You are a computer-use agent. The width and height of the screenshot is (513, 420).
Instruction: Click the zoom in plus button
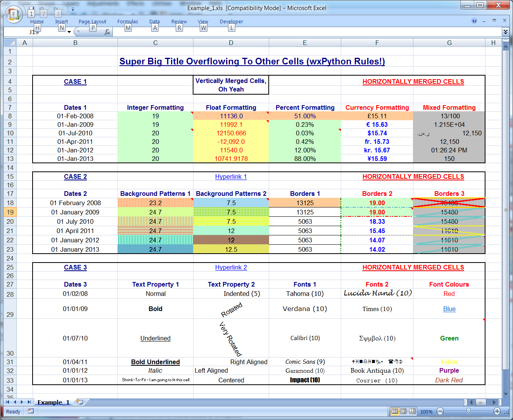tap(497, 411)
